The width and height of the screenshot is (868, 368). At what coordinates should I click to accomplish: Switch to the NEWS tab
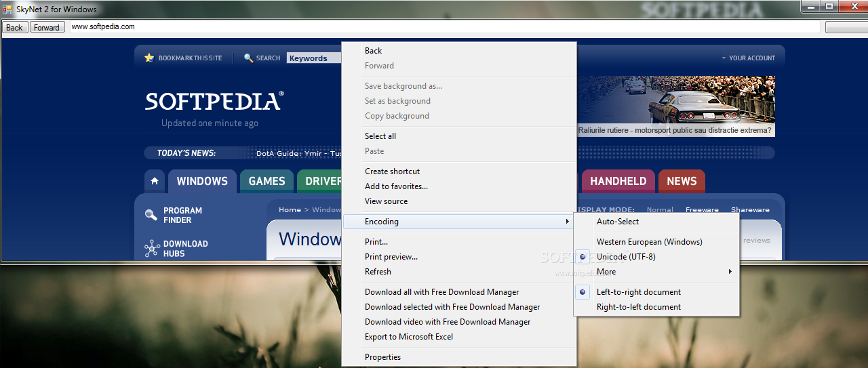pyautogui.click(x=682, y=181)
